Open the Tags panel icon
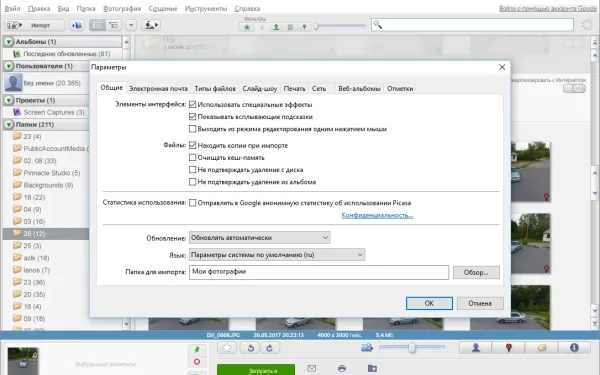Screen dimensions: 600x375 [x=541, y=347]
